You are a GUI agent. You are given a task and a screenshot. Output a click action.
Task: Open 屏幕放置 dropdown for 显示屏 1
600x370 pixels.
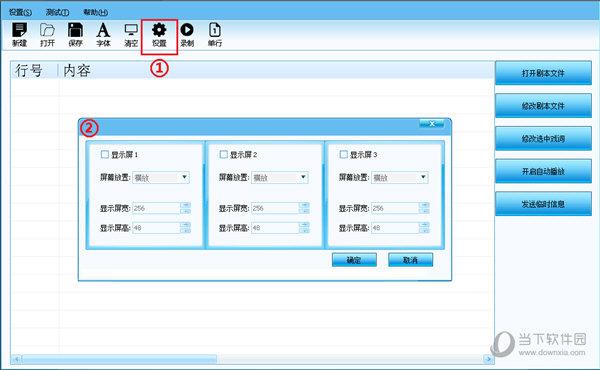point(161,178)
